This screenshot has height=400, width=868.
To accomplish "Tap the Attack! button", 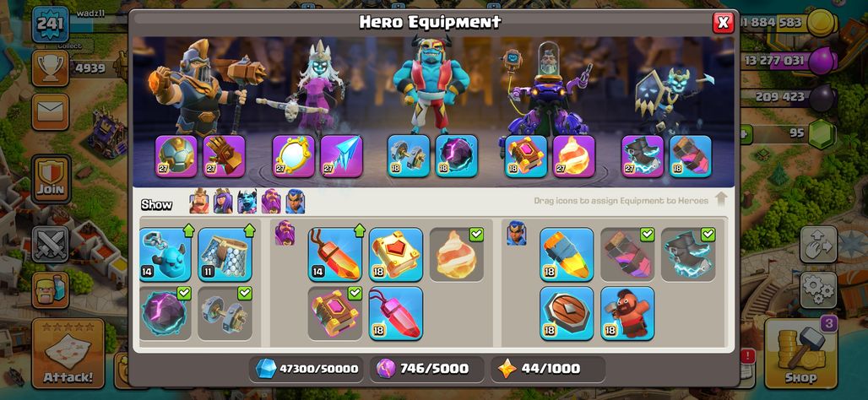I will click(68, 353).
